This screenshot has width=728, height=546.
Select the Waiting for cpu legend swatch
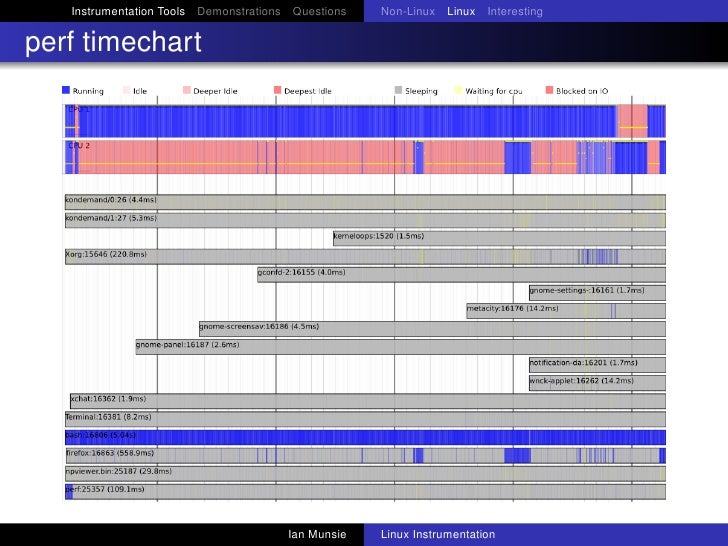tap(459, 91)
